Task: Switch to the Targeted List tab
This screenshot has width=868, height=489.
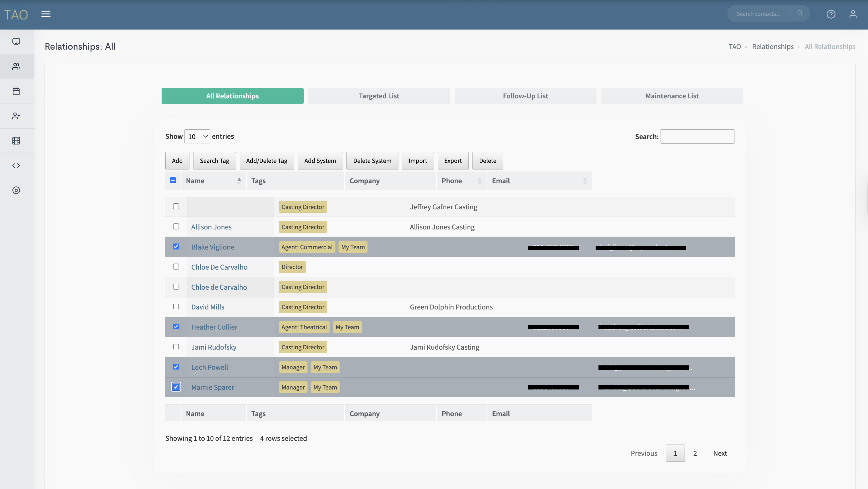Action: pyautogui.click(x=379, y=96)
